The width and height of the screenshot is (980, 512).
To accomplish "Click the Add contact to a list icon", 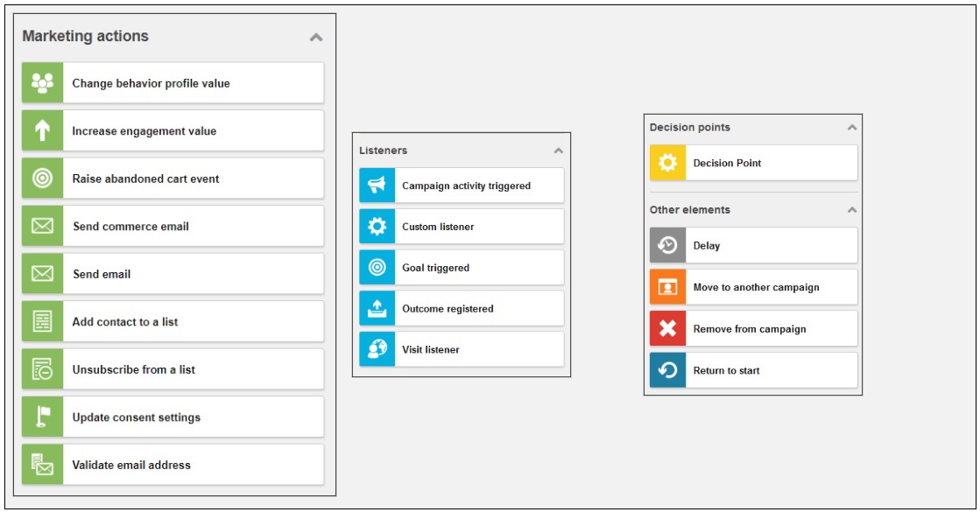I will pyautogui.click(x=43, y=321).
